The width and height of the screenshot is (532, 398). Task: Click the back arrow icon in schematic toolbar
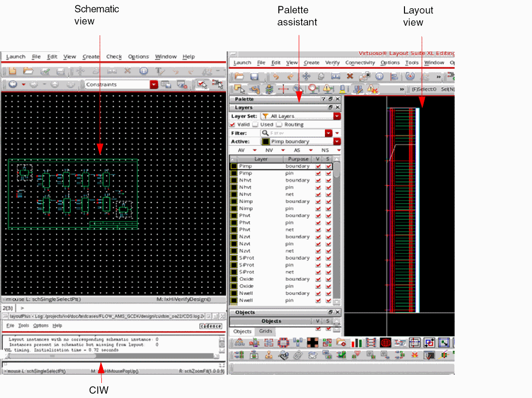(x=12, y=84)
